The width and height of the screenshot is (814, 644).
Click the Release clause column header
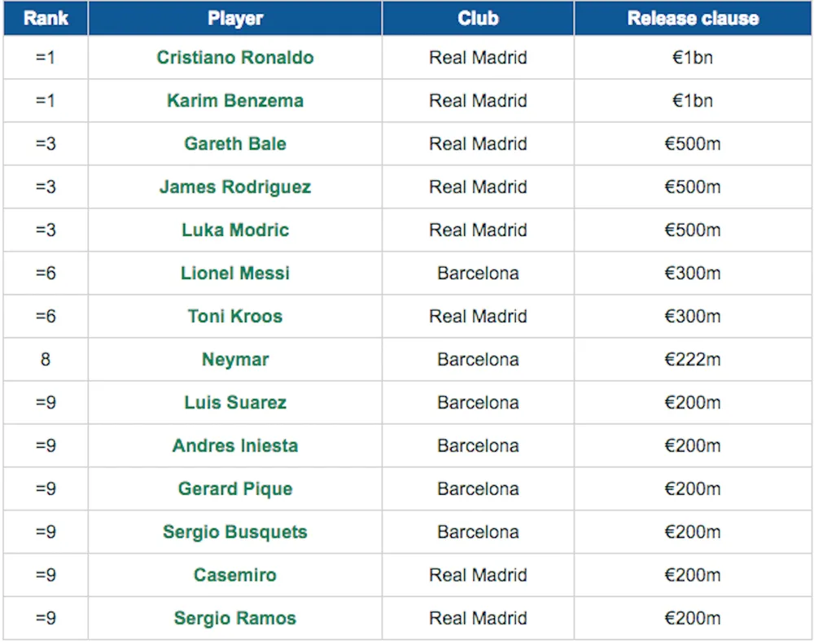(693, 18)
